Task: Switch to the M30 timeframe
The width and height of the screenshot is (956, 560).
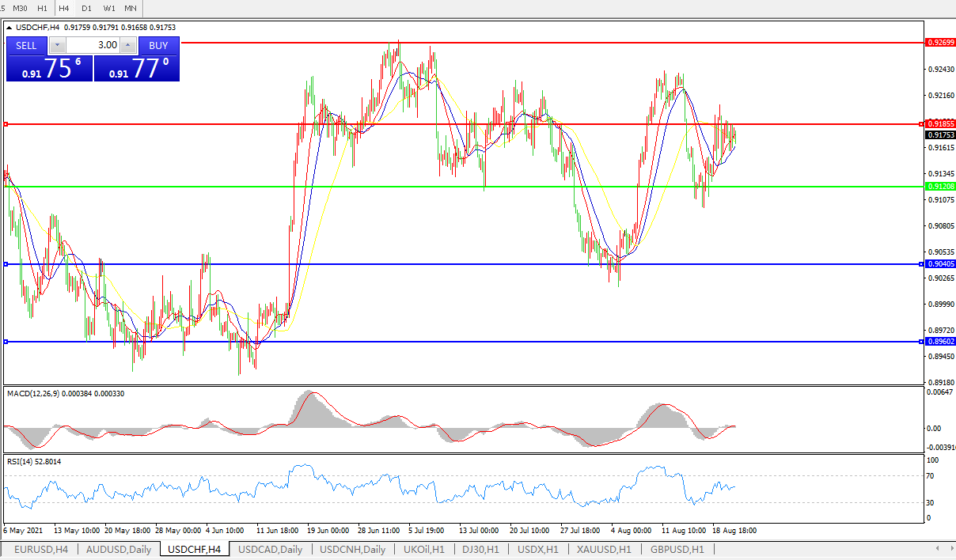Action: [x=20, y=8]
